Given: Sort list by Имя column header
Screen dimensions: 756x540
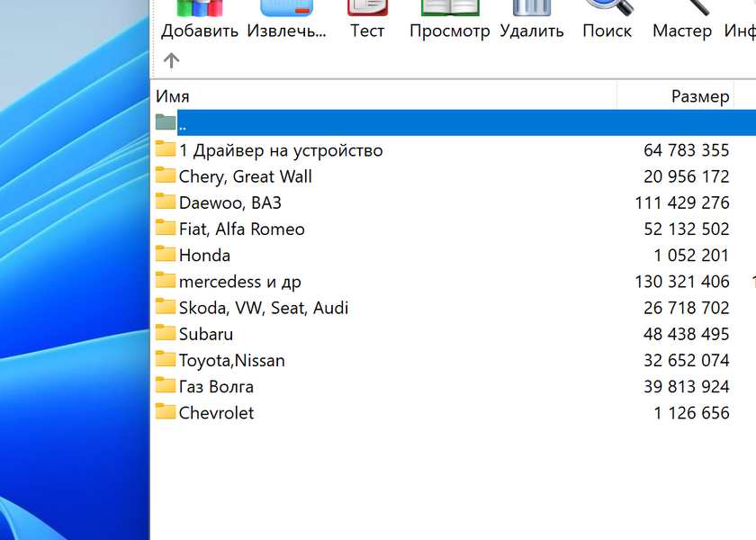Looking at the screenshot, I should [173, 96].
